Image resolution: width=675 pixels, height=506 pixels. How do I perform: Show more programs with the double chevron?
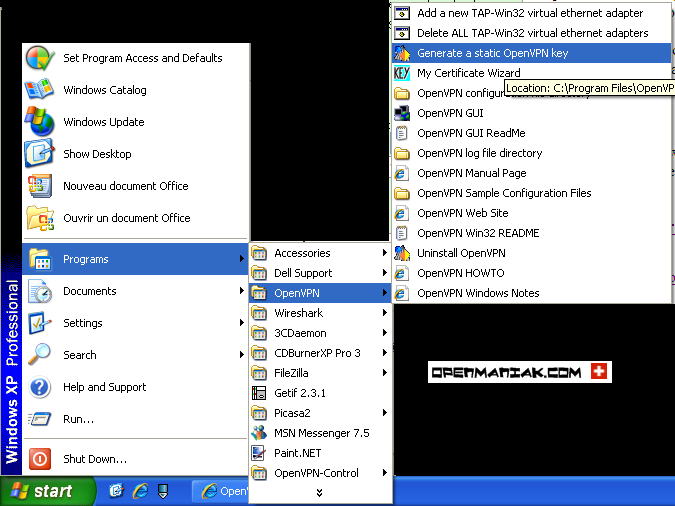tap(319, 492)
